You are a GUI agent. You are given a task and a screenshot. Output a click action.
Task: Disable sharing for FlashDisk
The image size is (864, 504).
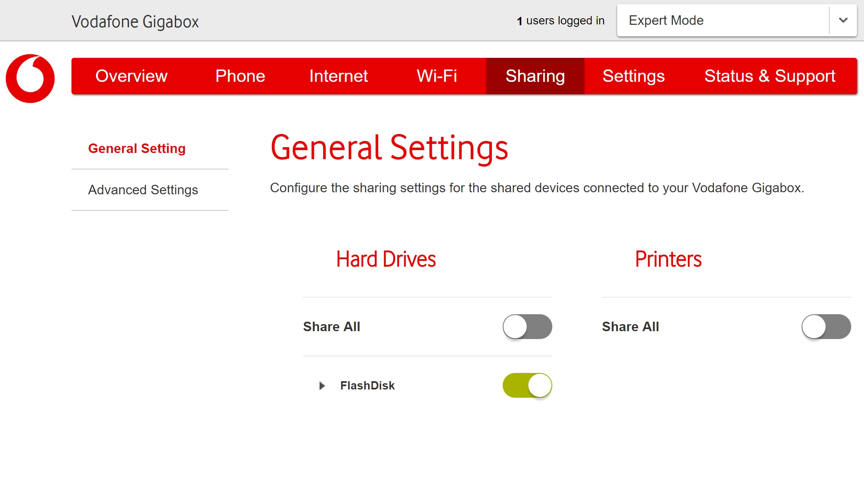(x=527, y=385)
